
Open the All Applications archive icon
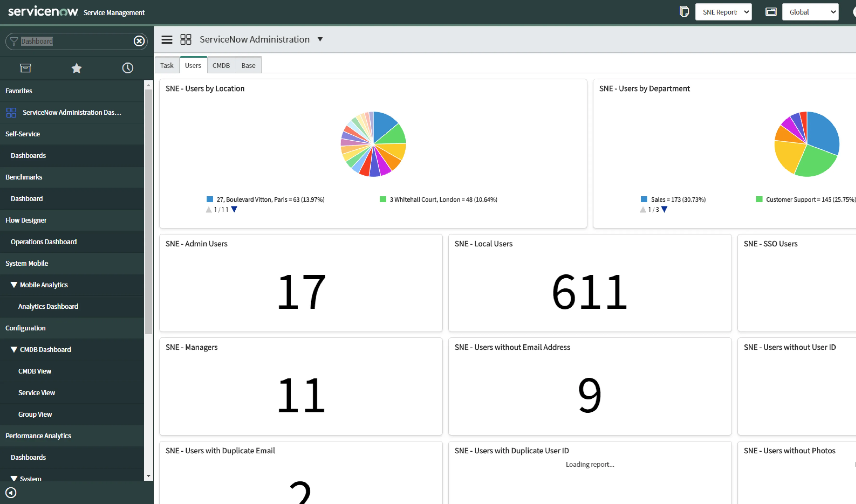pos(25,68)
